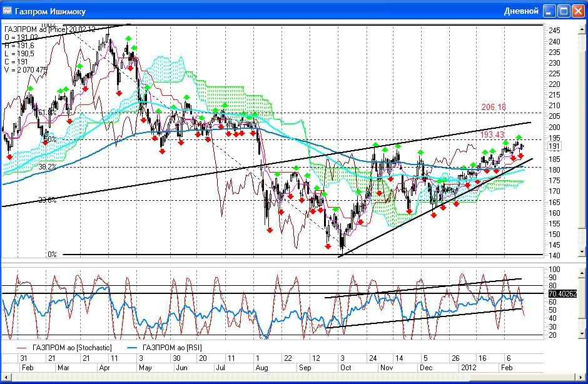Click the 206.18 price level label

click(x=494, y=107)
